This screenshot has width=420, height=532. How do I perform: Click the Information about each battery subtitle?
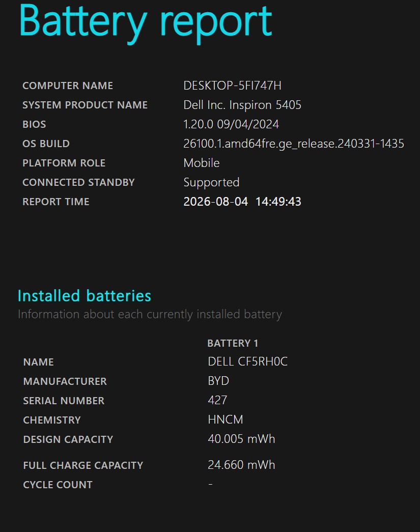(150, 315)
